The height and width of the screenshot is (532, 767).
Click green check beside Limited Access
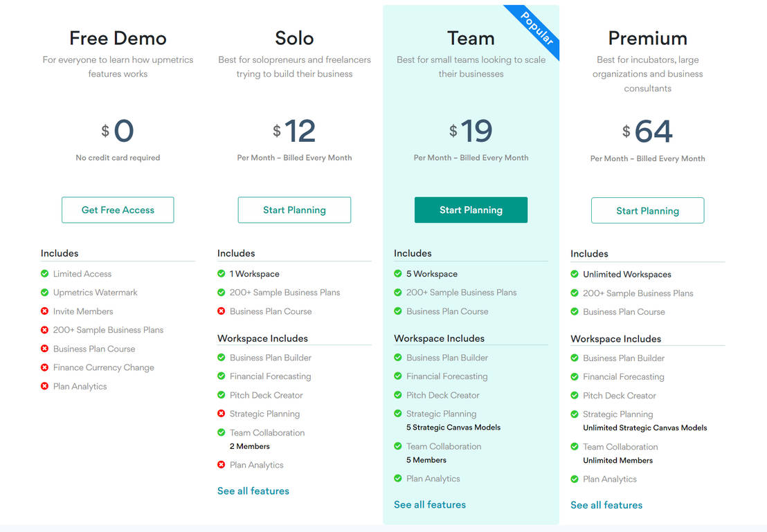(x=44, y=273)
